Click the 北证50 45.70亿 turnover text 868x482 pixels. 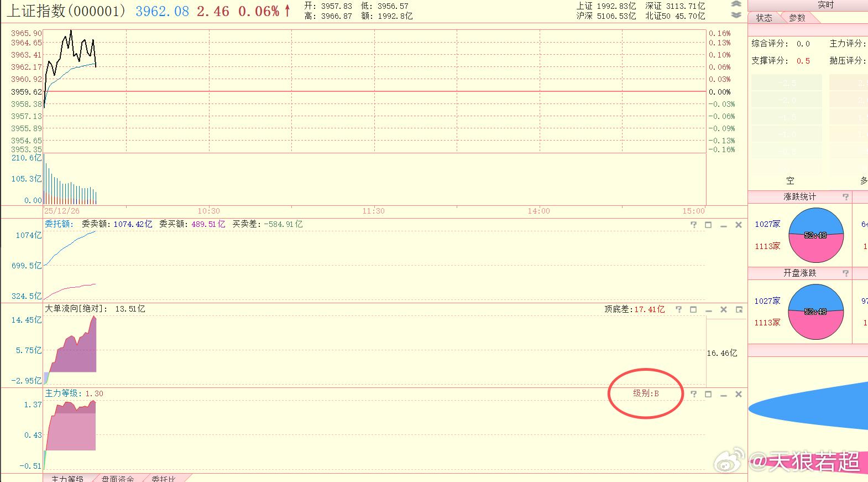click(x=675, y=16)
